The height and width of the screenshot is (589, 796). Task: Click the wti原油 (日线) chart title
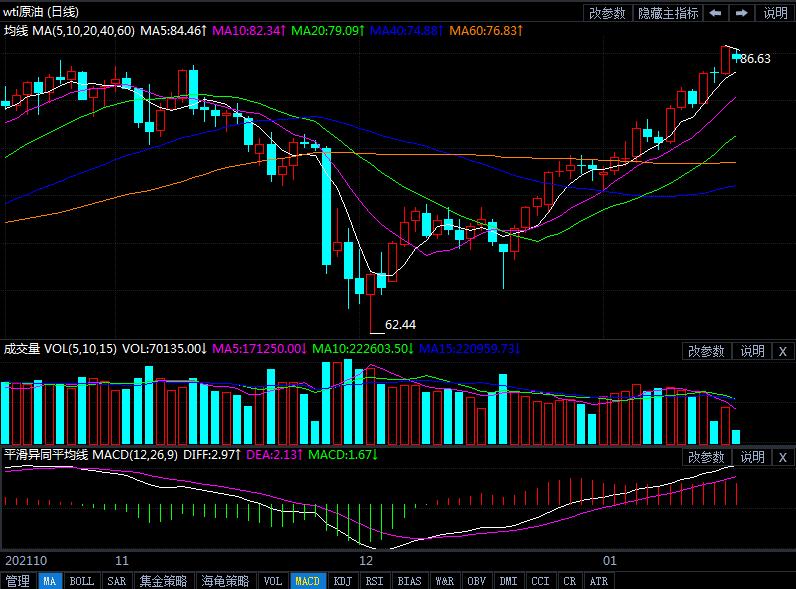coord(41,12)
